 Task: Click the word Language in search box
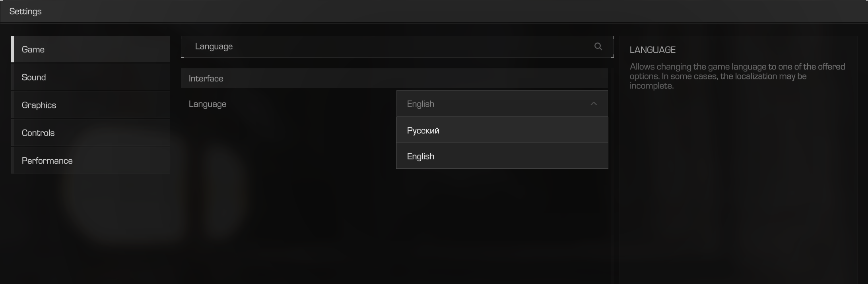click(x=214, y=46)
